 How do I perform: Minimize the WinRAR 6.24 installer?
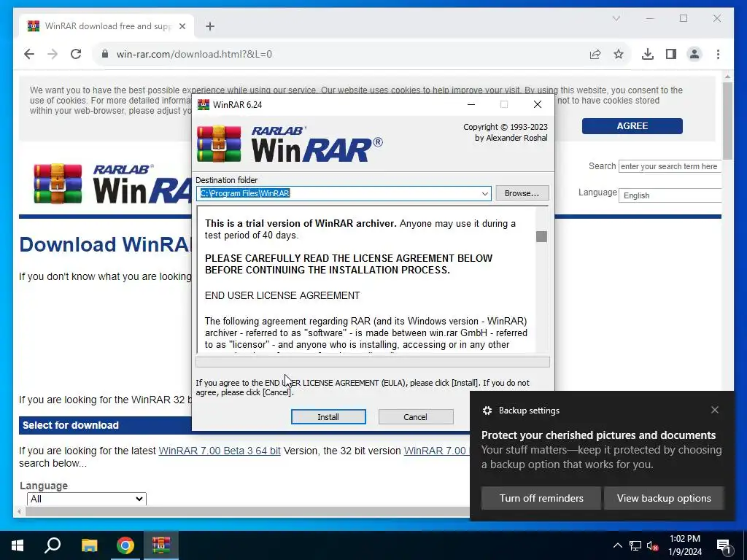[471, 104]
